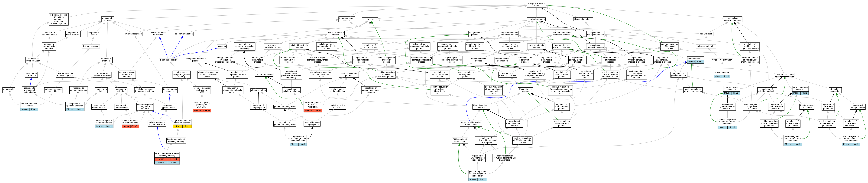The image size is (868, 183).
Task: Select 'positive regulation of interleukin-1 beta production' node
Action: click(x=851, y=140)
